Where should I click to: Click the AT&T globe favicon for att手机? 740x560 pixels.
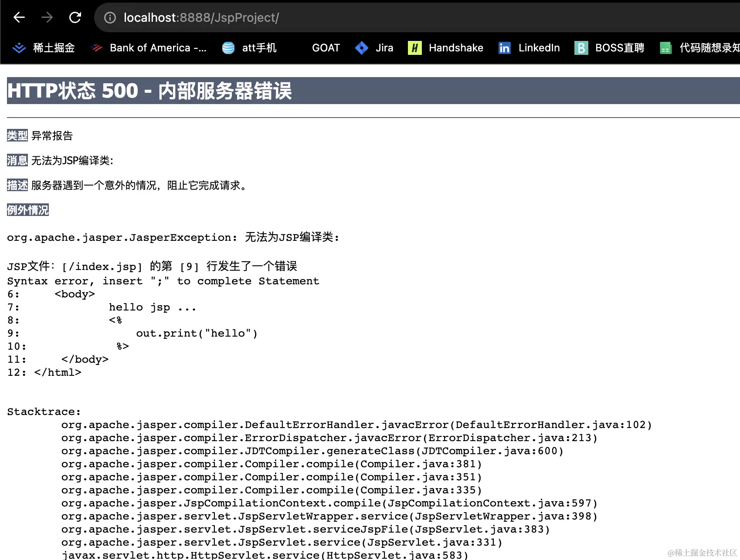227,48
